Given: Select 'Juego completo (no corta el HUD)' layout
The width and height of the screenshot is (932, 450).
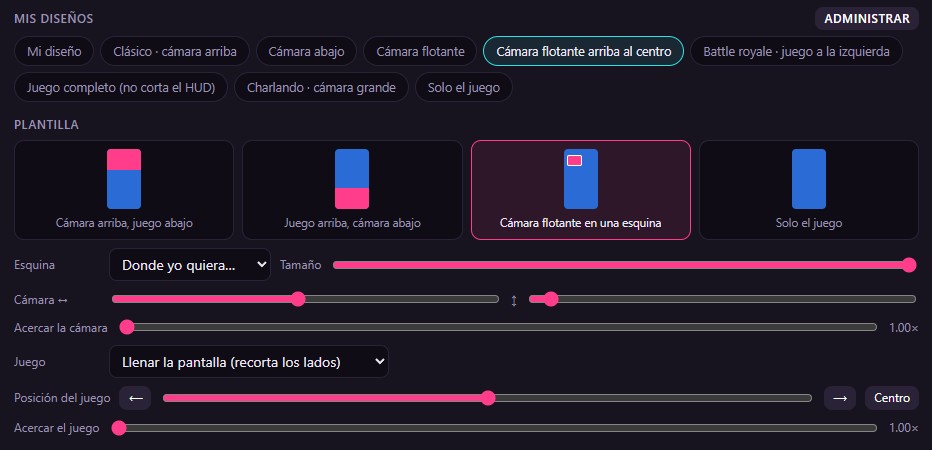Looking at the screenshot, I should (x=121, y=87).
